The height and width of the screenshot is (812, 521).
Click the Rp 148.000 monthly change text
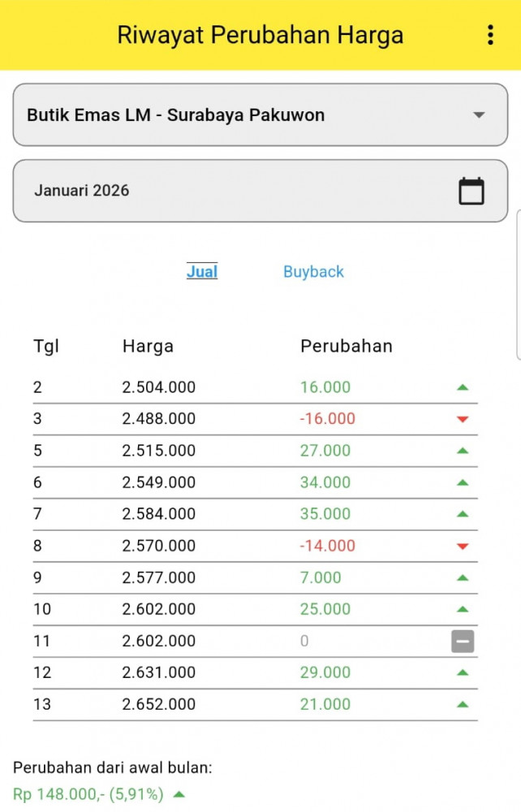tap(88, 794)
